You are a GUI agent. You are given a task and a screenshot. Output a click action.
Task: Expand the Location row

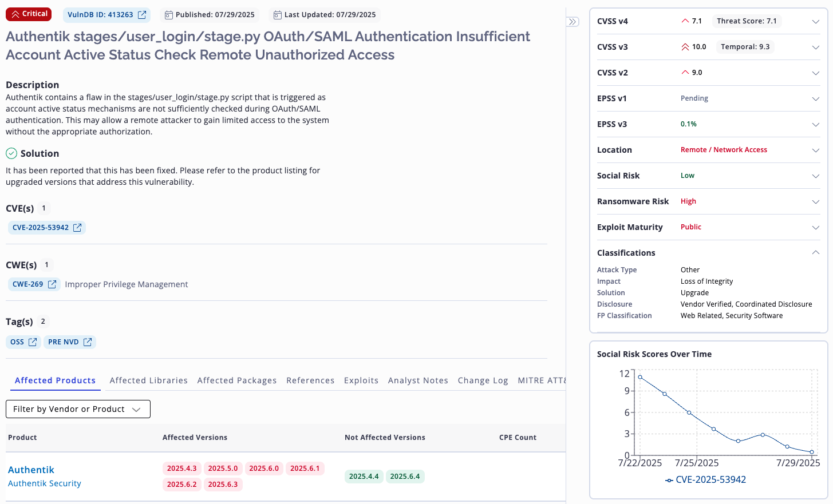(x=816, y=150)
